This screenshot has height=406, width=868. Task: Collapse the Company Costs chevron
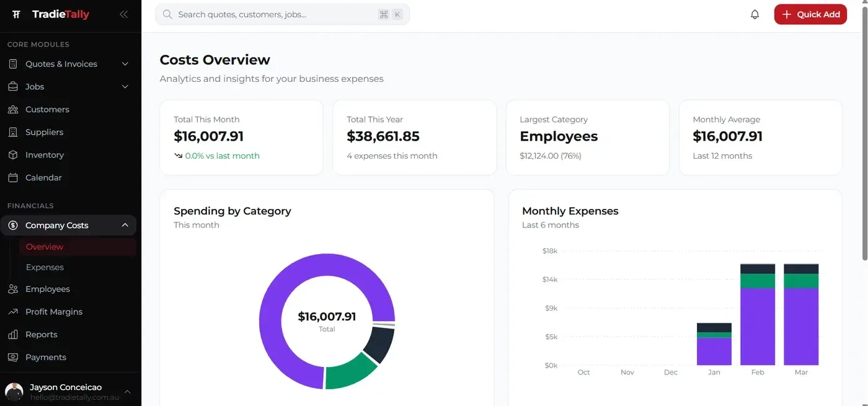coord(125,226)
